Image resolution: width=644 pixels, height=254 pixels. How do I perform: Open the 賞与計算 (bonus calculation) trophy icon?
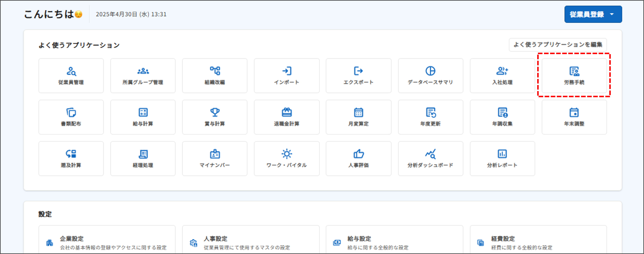[x=214, y=117]
